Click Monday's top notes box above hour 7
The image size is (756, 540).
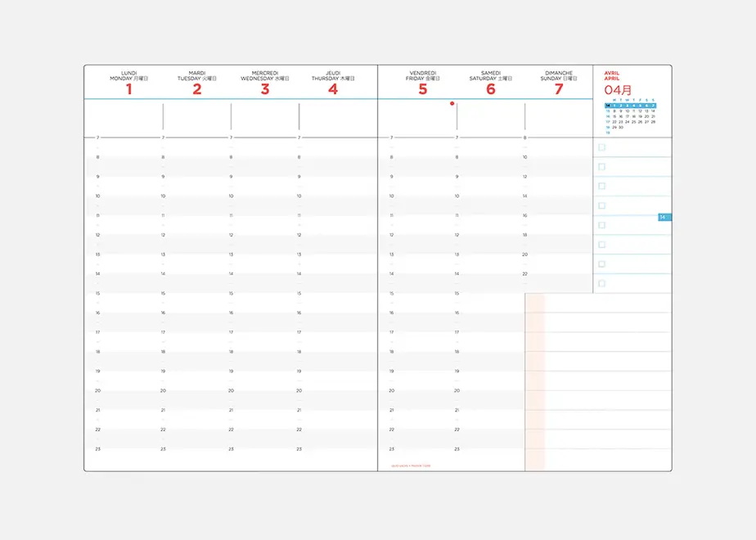click(124, 117)
